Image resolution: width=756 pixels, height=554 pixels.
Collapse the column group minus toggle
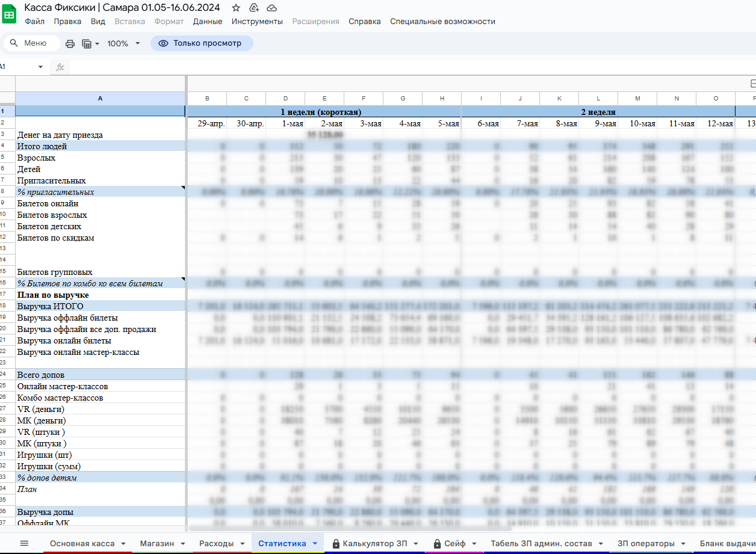click(x=753, y=83)
